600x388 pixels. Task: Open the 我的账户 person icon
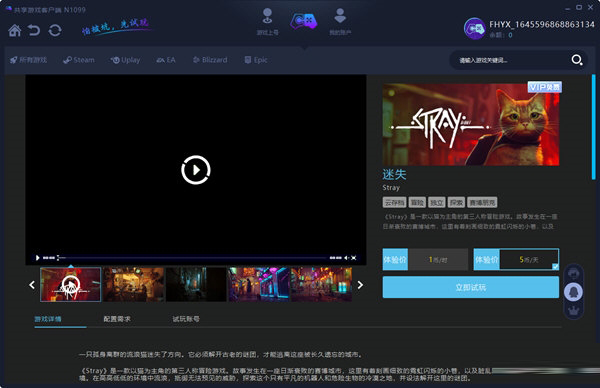pyautogui.click(x=340, y=16)
